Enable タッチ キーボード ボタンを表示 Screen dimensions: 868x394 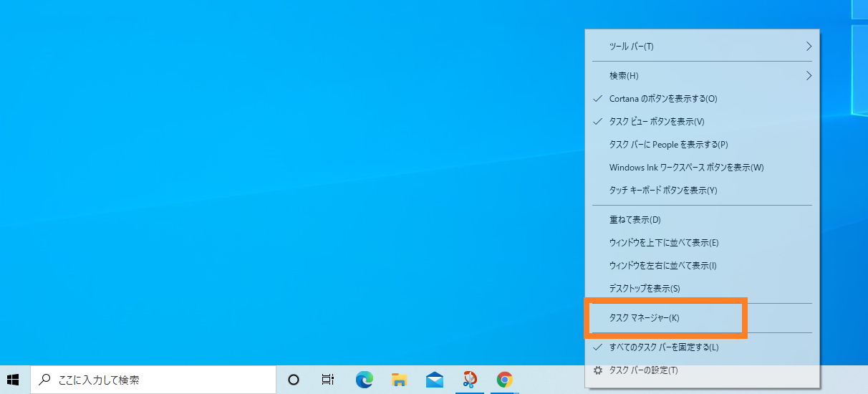click(x=702, y=190)
